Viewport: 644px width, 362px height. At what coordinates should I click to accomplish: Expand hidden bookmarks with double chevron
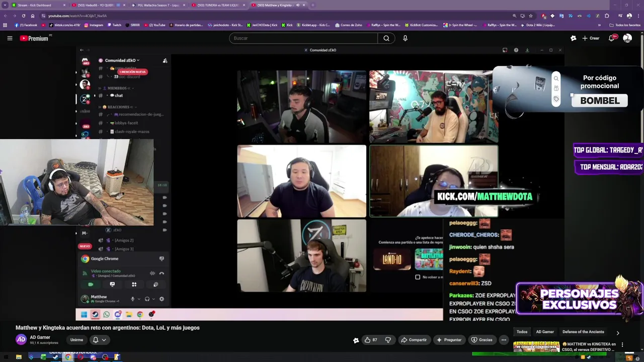[x=599, y=25]
